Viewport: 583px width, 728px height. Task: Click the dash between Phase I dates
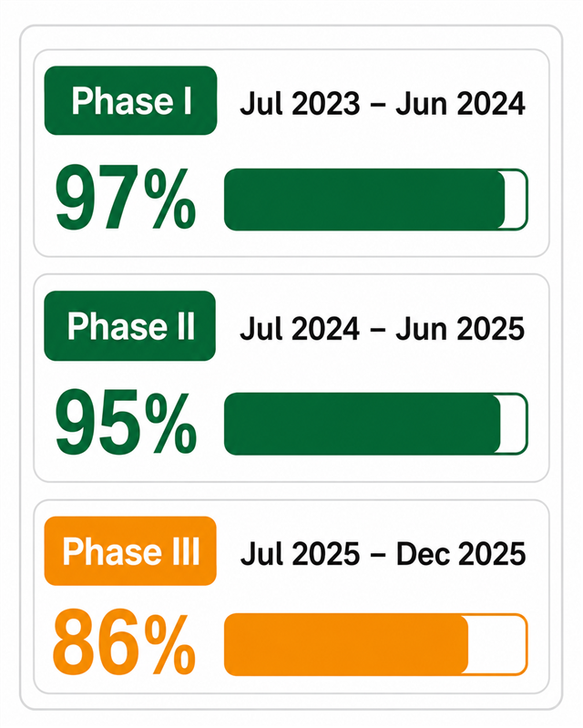point(378,106)
